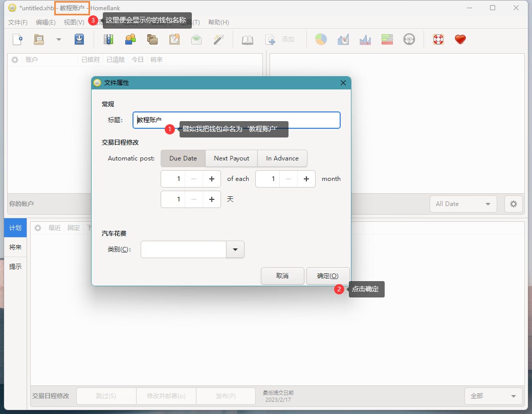
Task: Click the 最近 column header in scheduled list
Action: click(55, 228)
